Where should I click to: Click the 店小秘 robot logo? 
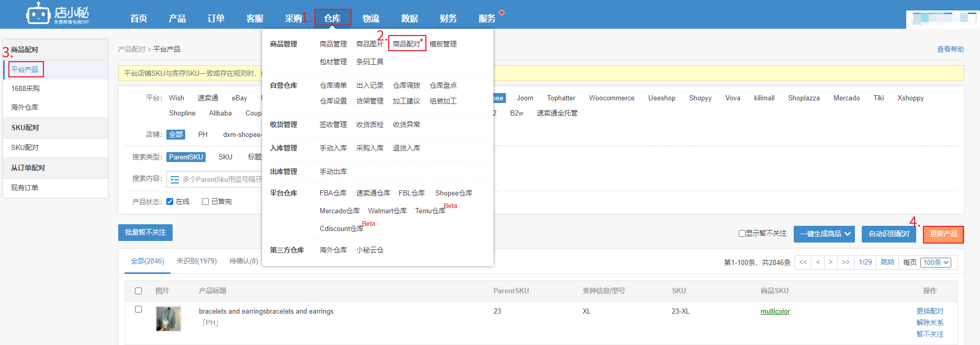coord(58,14)
